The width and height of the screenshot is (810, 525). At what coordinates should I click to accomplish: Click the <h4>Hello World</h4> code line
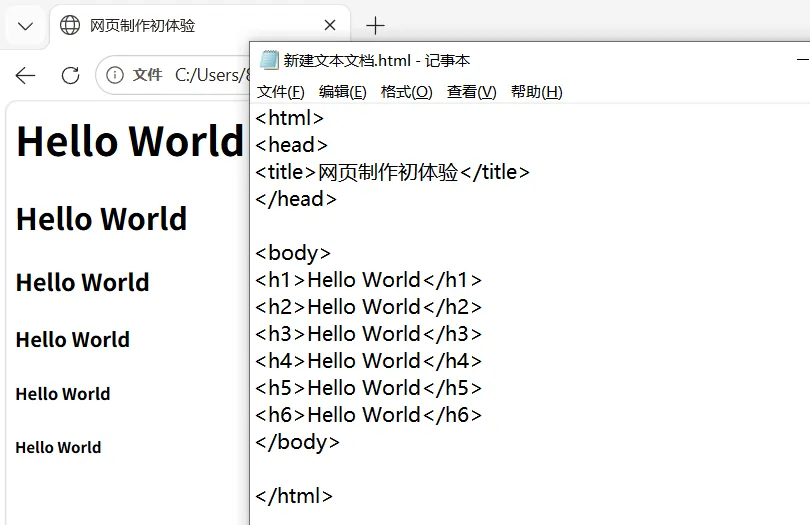(368, 361)
